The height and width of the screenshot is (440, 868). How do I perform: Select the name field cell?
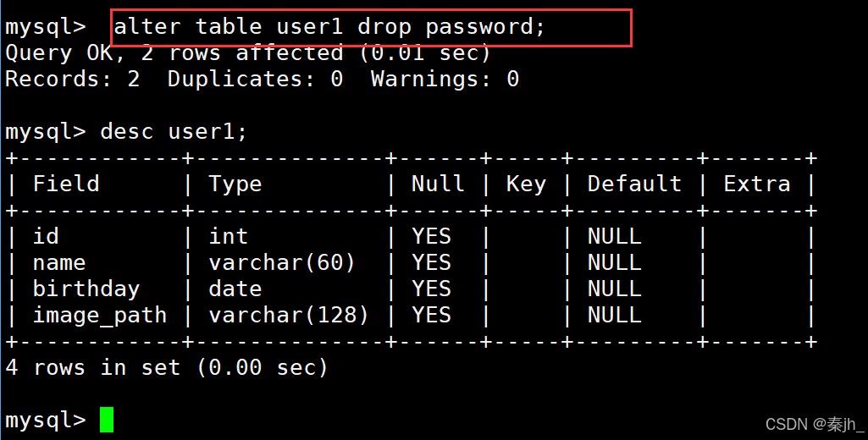click(x=59, y=263)
